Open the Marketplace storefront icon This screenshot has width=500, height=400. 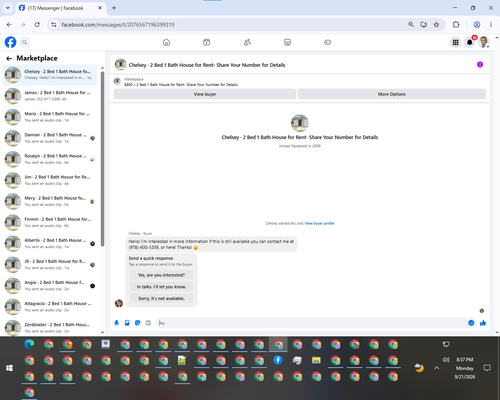coord(287,42)
